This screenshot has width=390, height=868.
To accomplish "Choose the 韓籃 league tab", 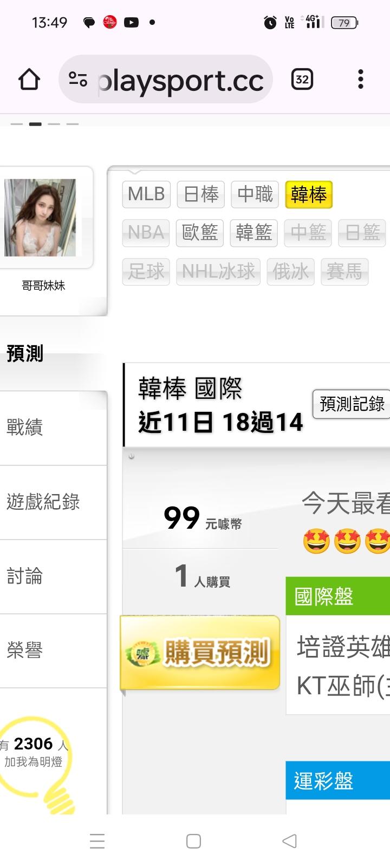I will coord(254,233).
